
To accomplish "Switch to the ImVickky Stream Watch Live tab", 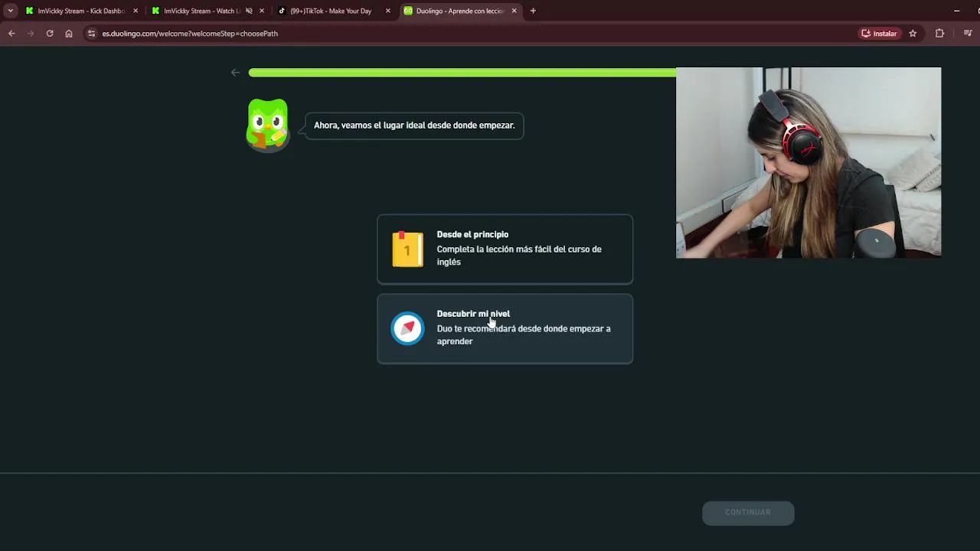I will pos(201,11).
